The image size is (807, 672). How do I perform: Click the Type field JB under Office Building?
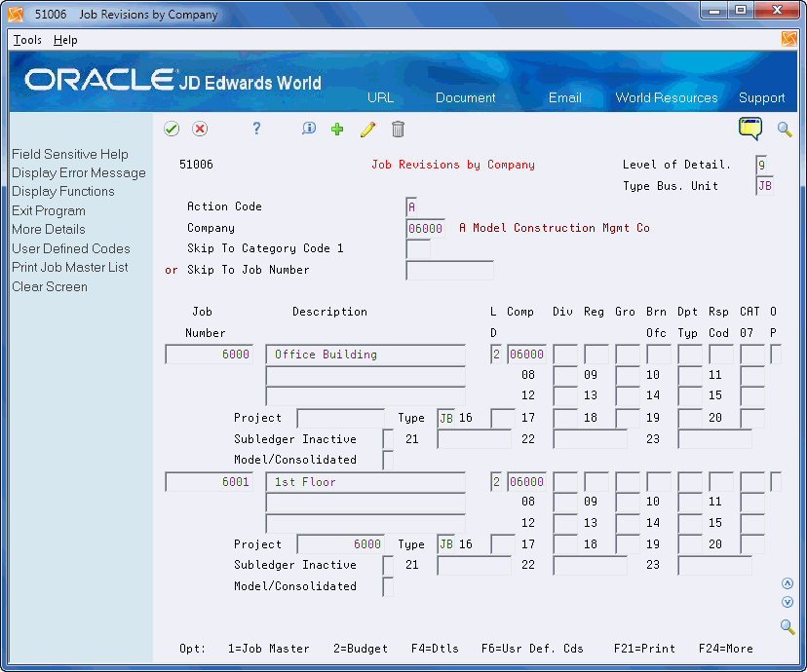click(x=446, y=418)
